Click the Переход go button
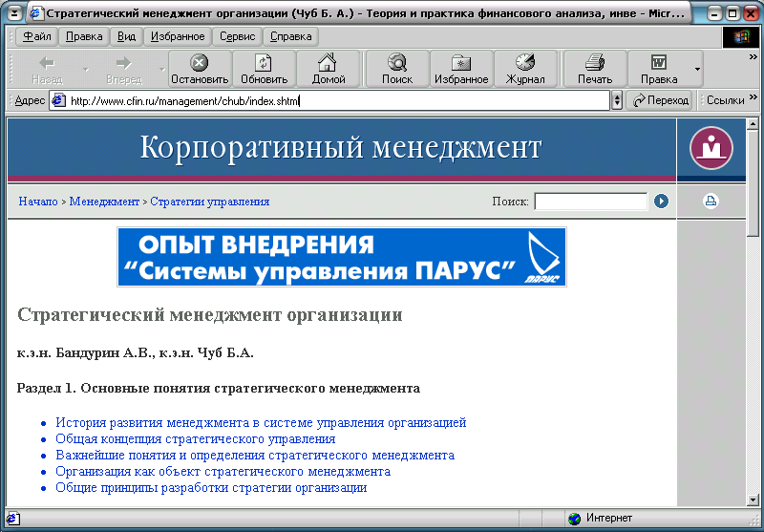The height and width of the screenshot is (532, 764). [x=660, y=100]
